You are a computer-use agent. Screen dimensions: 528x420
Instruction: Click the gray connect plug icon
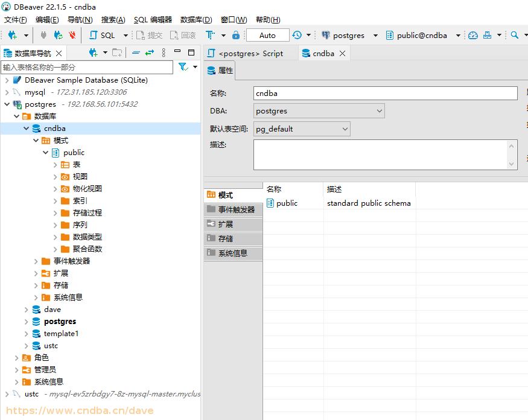pos(43,35)
